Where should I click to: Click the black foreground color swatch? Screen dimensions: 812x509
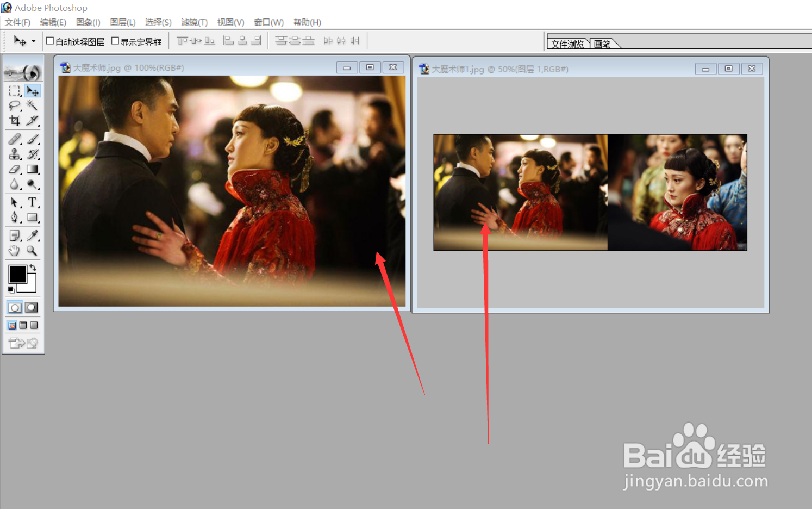(x=17, y=274)
